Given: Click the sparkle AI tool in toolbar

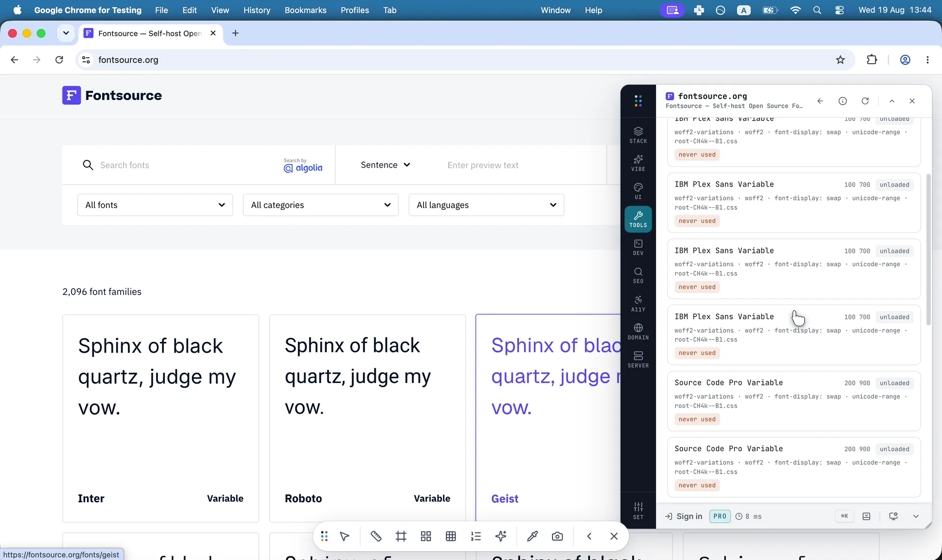Looking at the screenshot, I should pyautogui.click(x=501, y=536).
